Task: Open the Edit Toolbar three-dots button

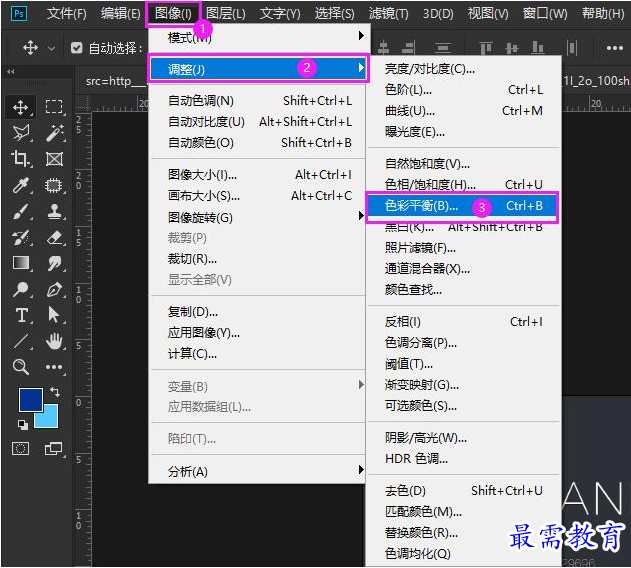Action: click(x=54, y=367)
